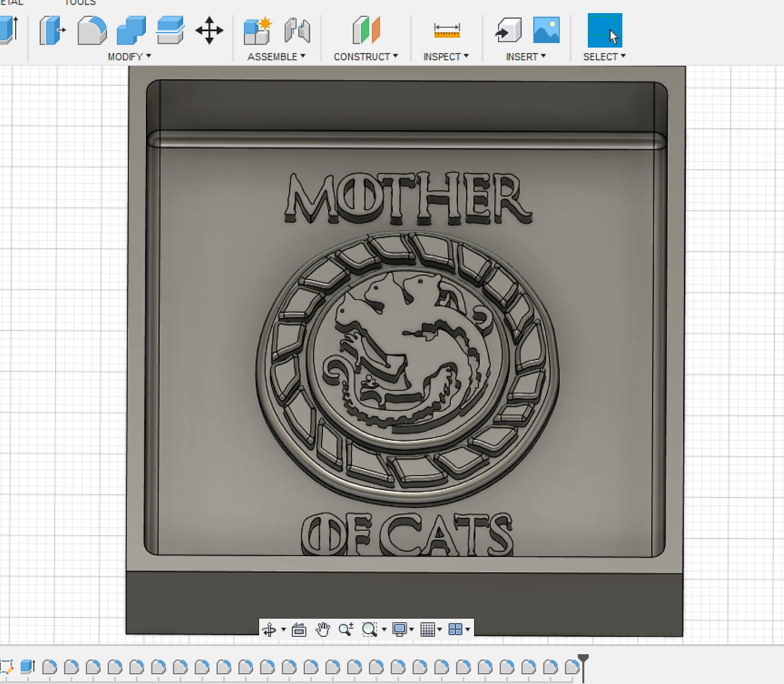Screen dimensions: 784x684
Task: Activate the Pan hand tool
Action: 323,630
